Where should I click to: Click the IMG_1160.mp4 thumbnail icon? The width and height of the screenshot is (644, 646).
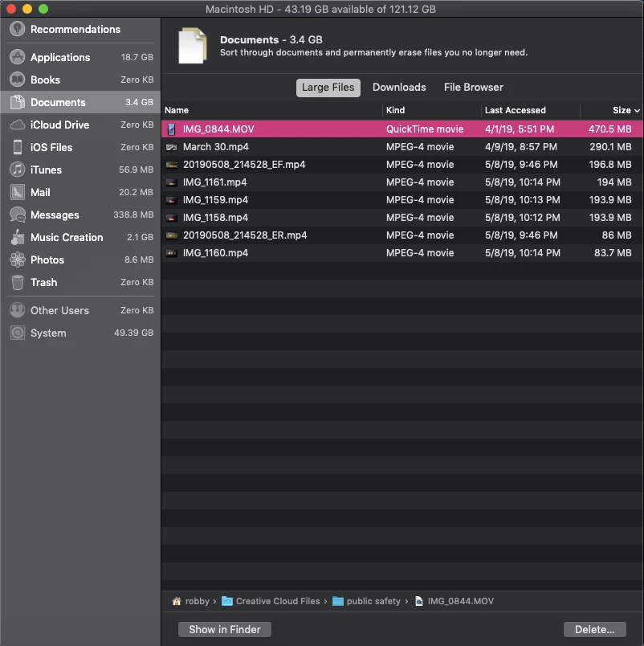(x=171, y=253)
